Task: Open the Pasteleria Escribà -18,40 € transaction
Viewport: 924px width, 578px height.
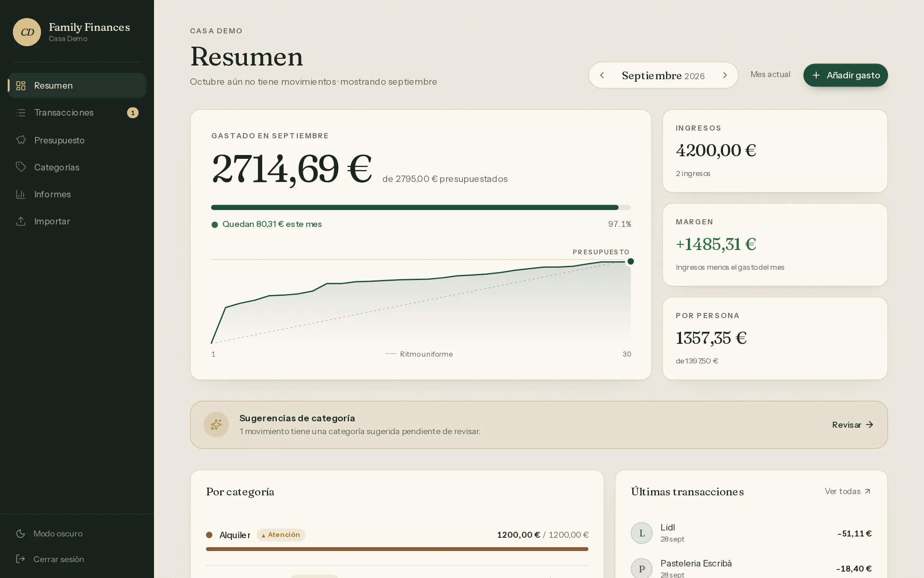Action: coord(751,569)
